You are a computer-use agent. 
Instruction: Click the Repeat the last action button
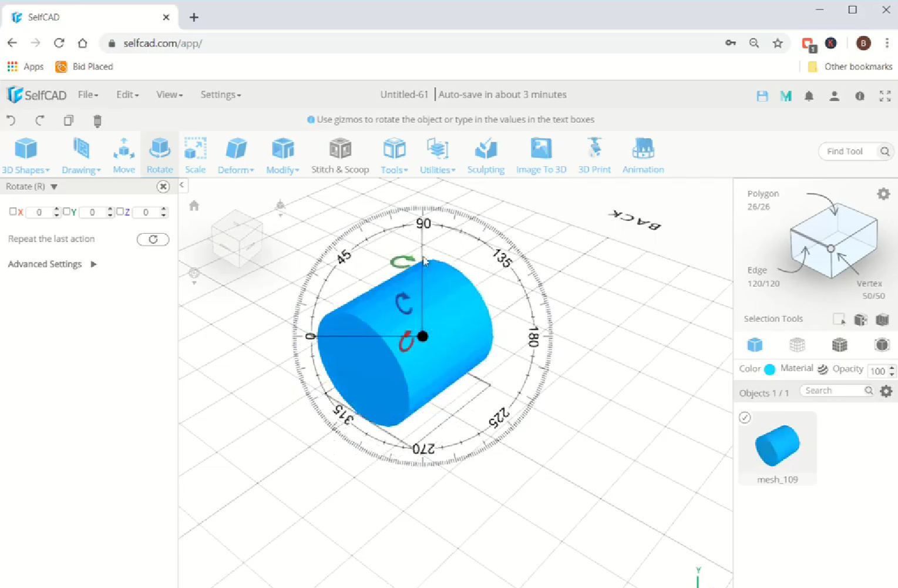153,239
